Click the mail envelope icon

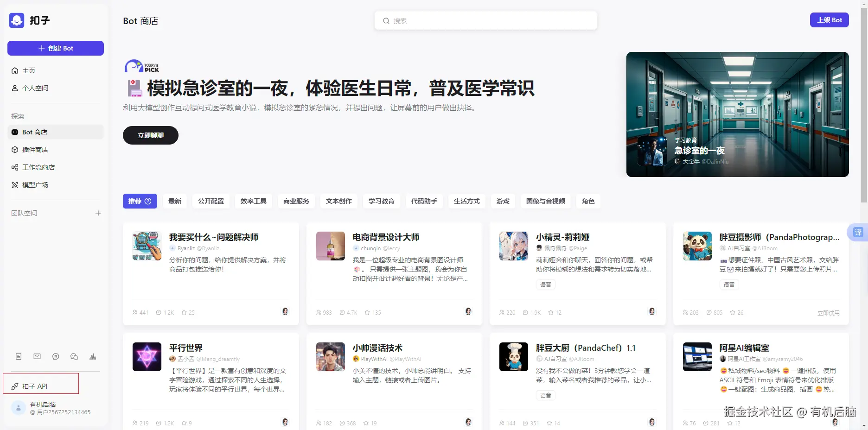(37, 356)
